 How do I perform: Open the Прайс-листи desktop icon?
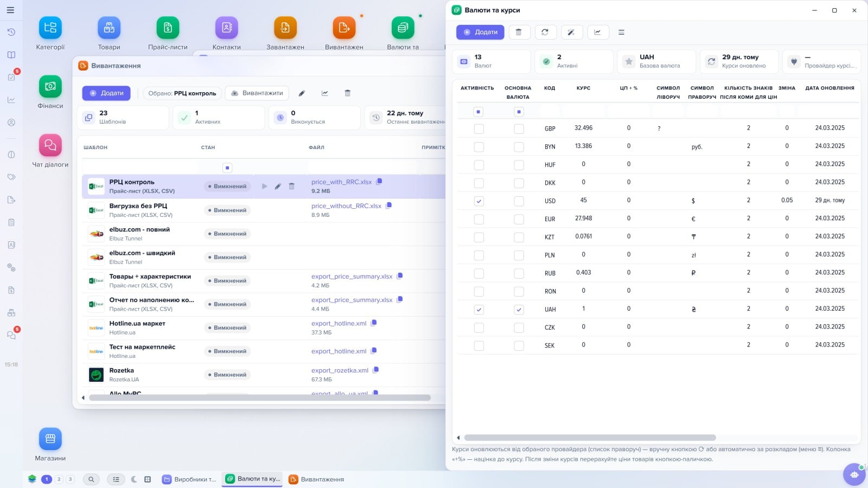tap(168, 28)
